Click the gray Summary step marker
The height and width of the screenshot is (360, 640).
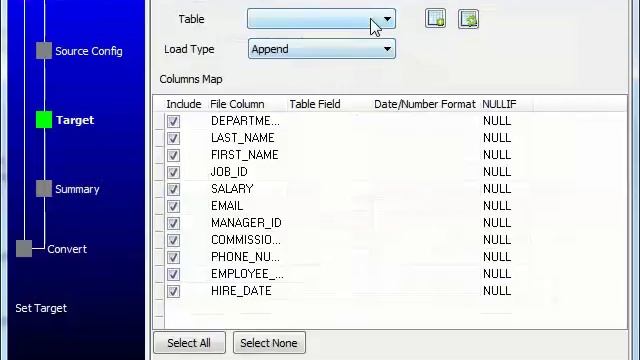click(x=44, y=189)
